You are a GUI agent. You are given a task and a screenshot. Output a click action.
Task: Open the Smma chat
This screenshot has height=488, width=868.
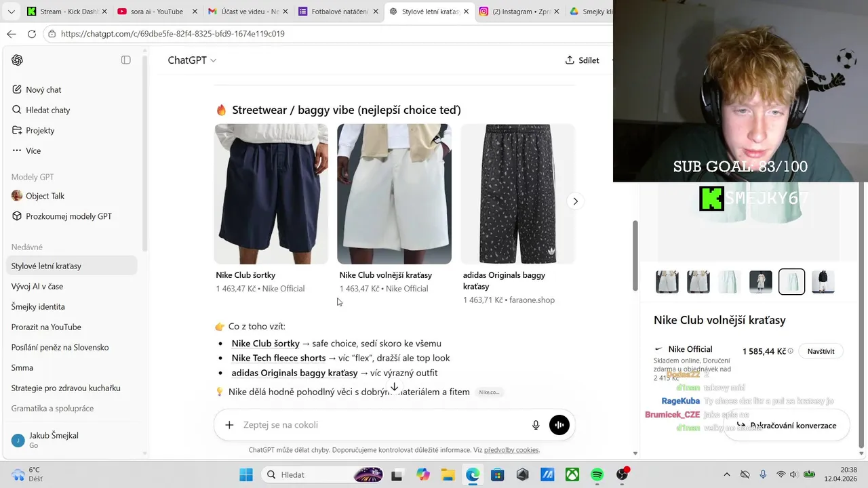22,367
